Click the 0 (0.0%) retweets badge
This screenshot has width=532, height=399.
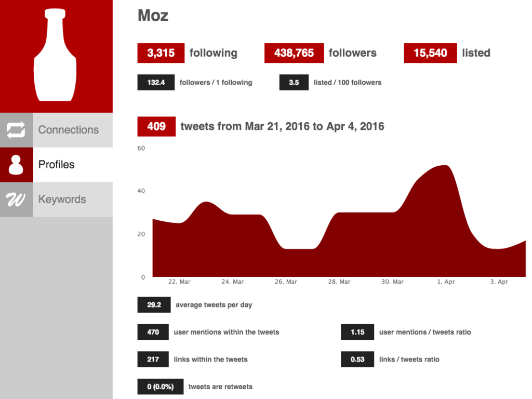tap(161, 387)
